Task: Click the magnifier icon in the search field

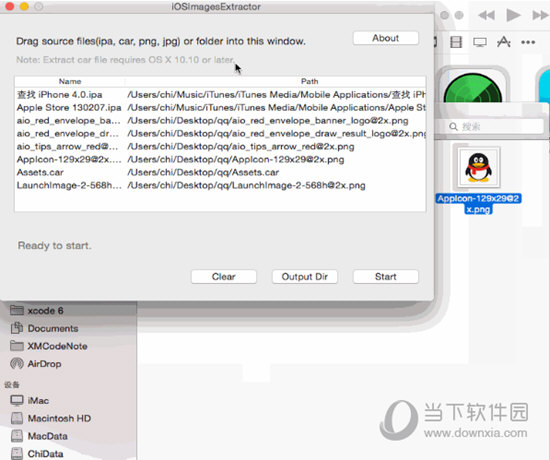Action: click(454, 127)
